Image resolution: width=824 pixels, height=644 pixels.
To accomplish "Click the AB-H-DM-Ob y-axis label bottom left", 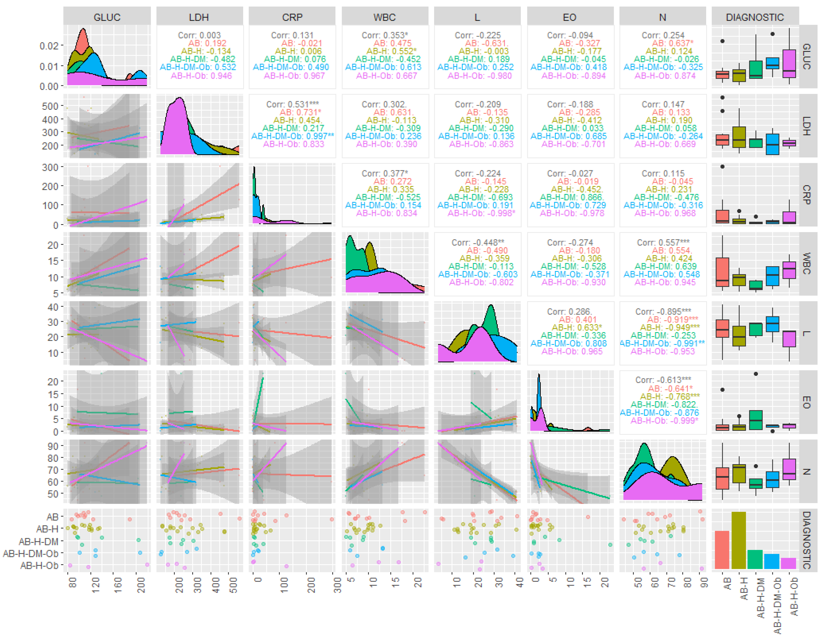I will [31, 553].
